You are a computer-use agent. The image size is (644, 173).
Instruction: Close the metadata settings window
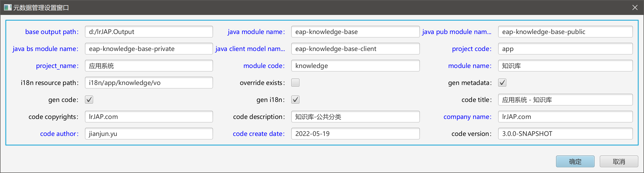point(635,7)
